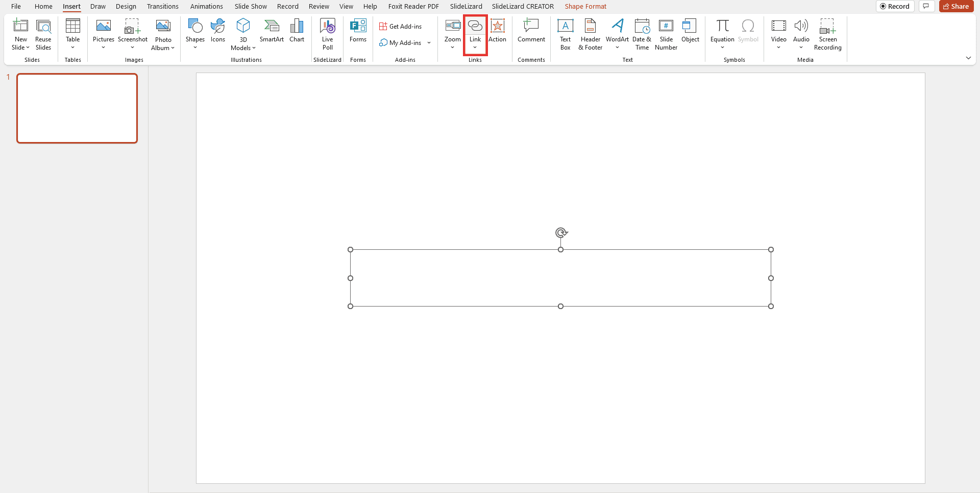Click the Photo Album icon
The image size is (980, 493).
click(x=163, y=26)
